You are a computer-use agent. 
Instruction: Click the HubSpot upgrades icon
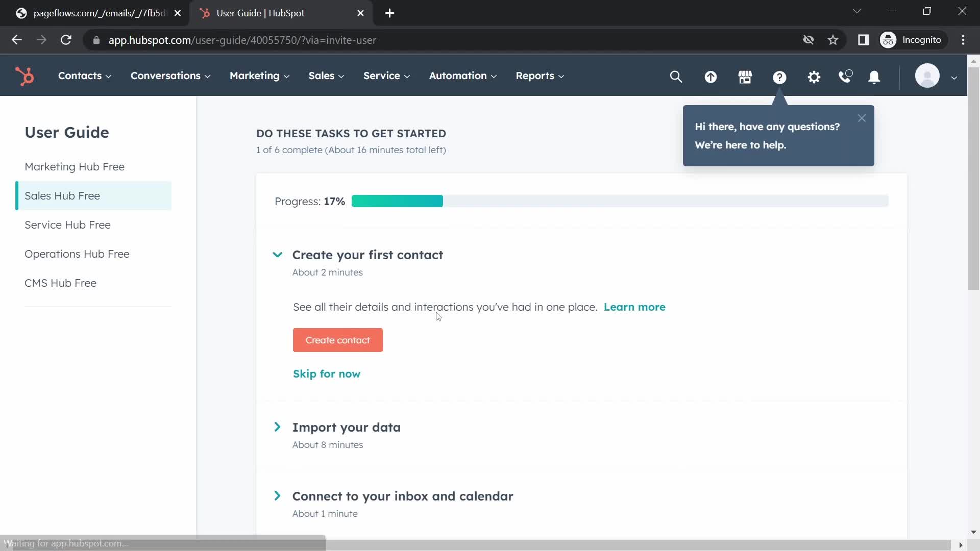tap(711, 76)
